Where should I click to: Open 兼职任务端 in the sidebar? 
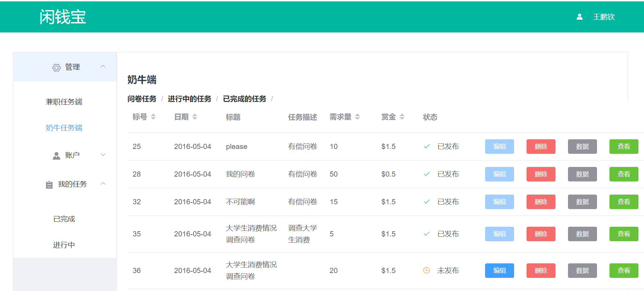coord(64,102)
